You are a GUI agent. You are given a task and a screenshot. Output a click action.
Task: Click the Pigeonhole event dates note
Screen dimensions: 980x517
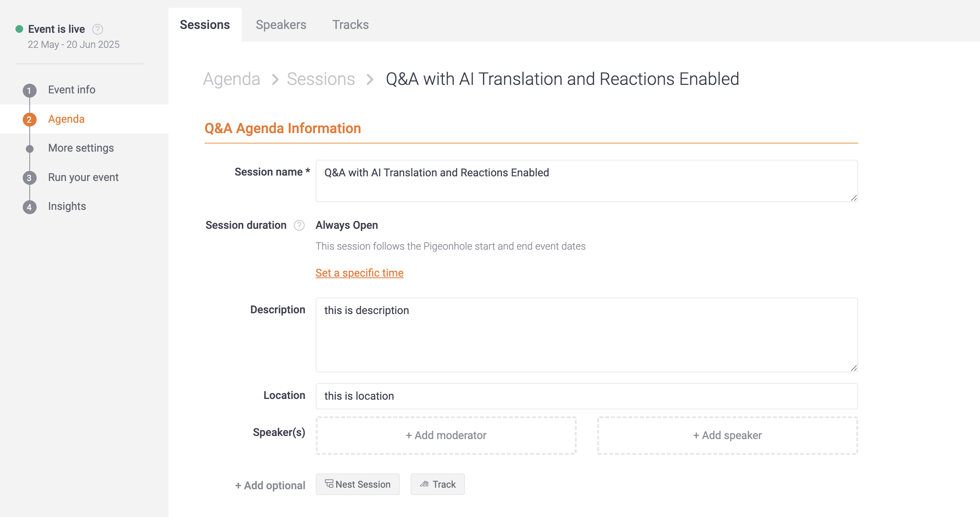(450, 246)
